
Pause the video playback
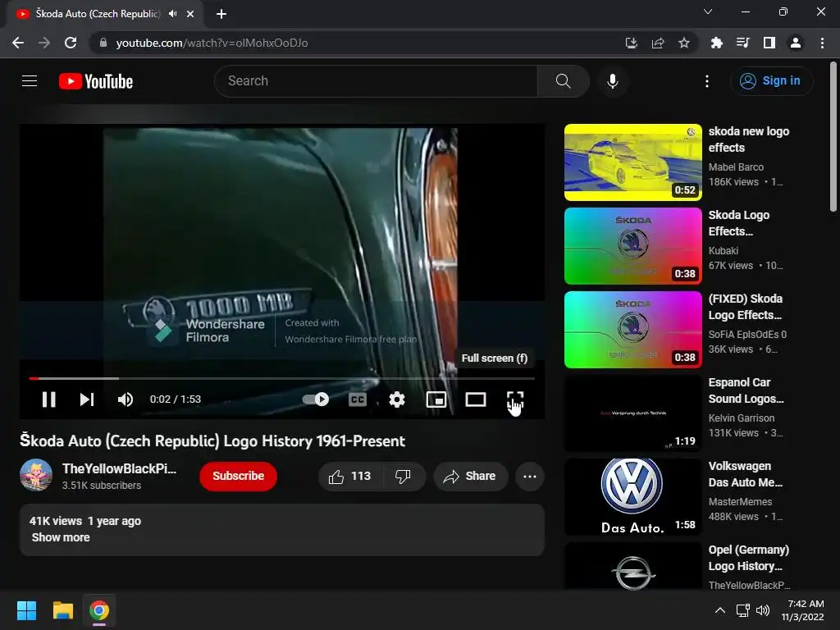[x=48, y=399]
